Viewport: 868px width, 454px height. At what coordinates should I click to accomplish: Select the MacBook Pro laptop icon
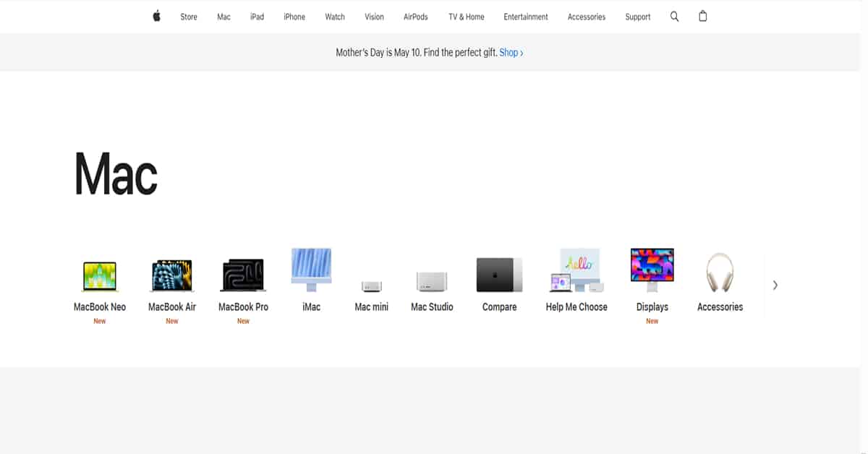(x=243, y=275)
